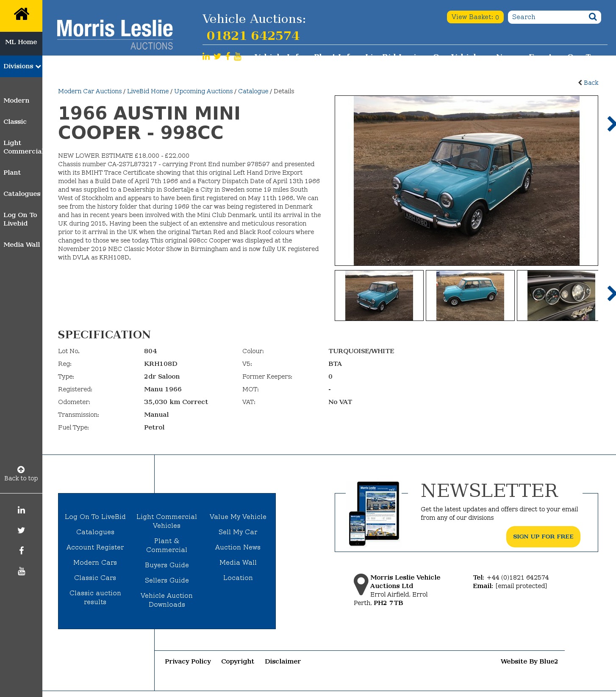Open footer Media Wall link

(238, 563)
